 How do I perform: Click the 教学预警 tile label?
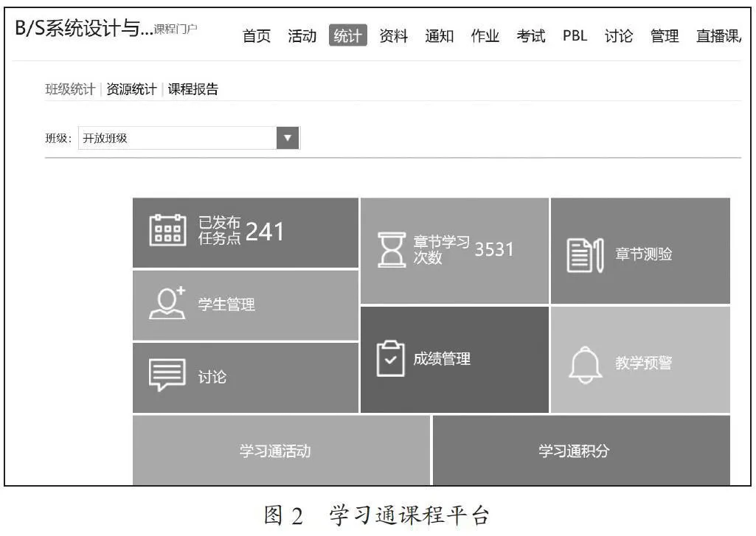pyautogui.click(x=643, y=363)
